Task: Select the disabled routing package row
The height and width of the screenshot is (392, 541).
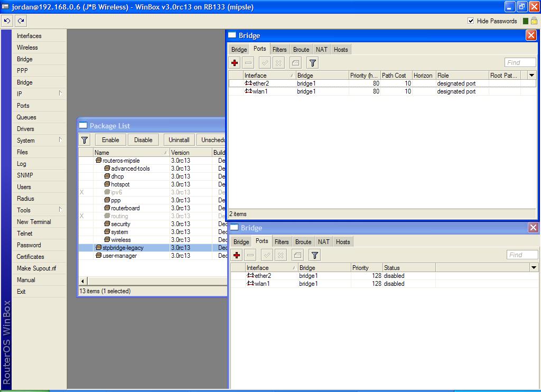Action: [152, 216]
